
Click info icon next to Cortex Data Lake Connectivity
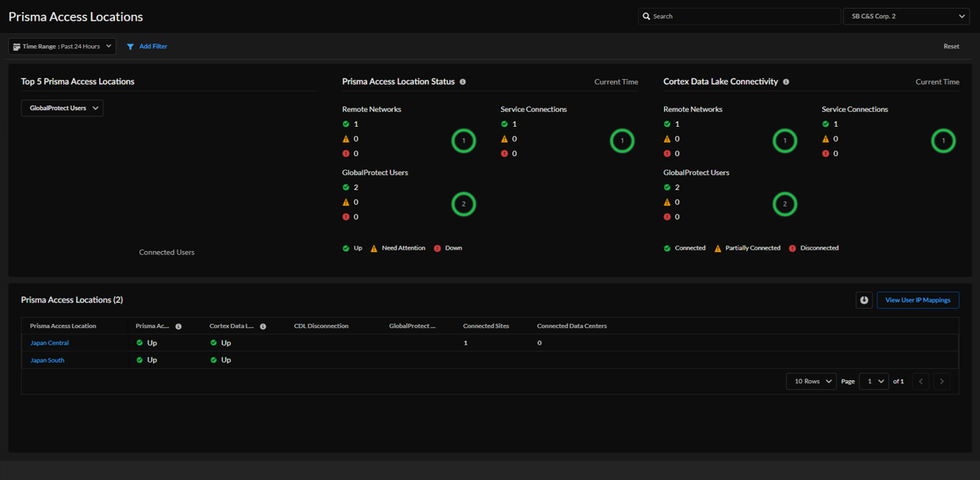click(x=786, y=82)
